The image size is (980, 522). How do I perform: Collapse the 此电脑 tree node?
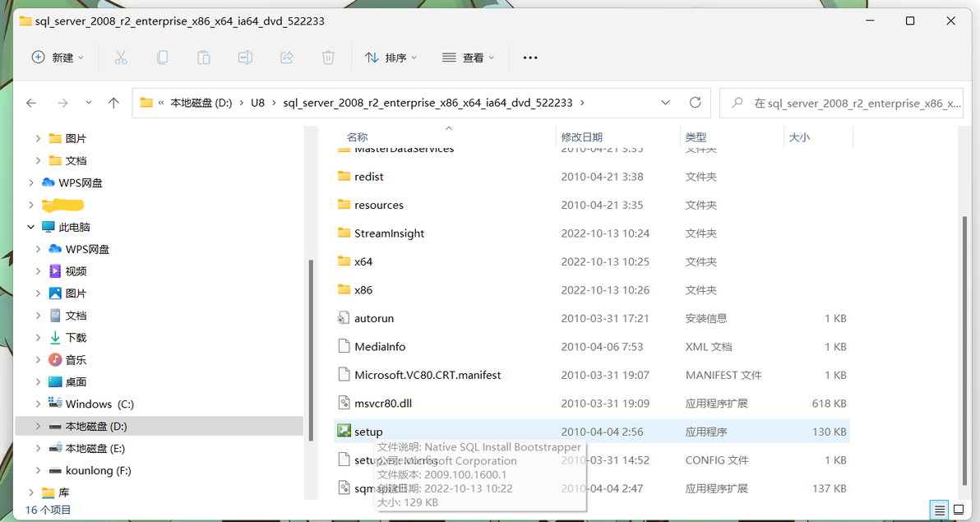pos(30,227)
